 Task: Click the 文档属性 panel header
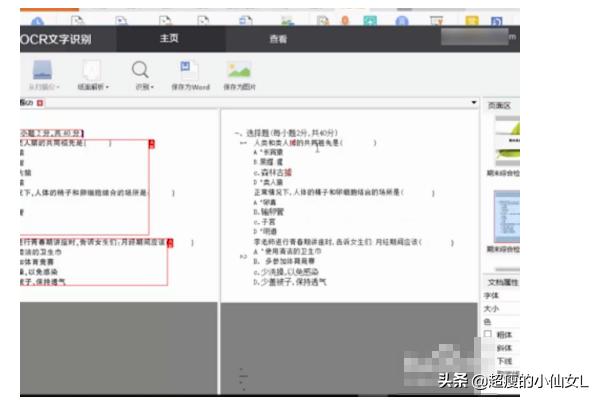pos(503,282)
